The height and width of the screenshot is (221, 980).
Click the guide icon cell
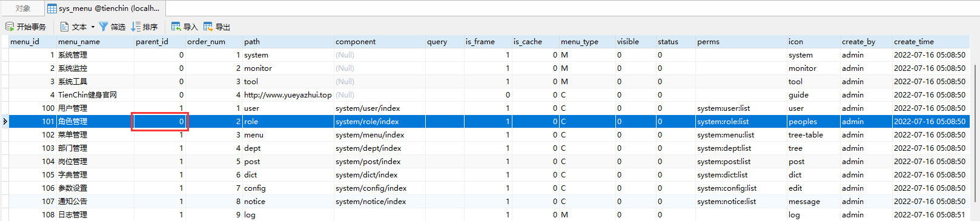point(813,95)
